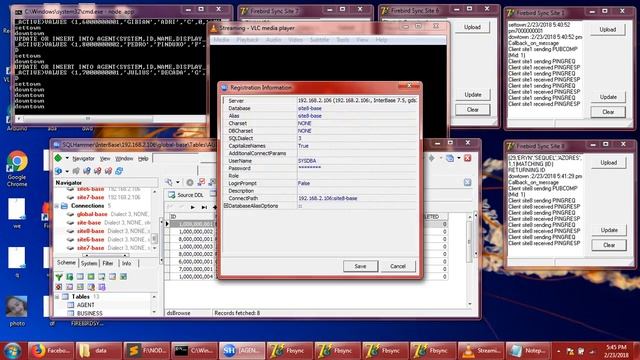Image resolution: width=640 pixels, height=360 pixels.
Task: Open Firefox from the taskbar
Action: [51, 351]
